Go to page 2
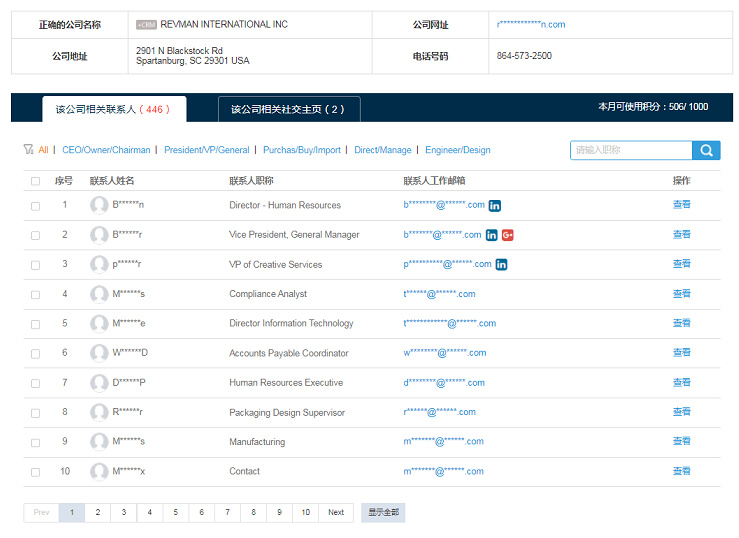 (x=98, y=513)
